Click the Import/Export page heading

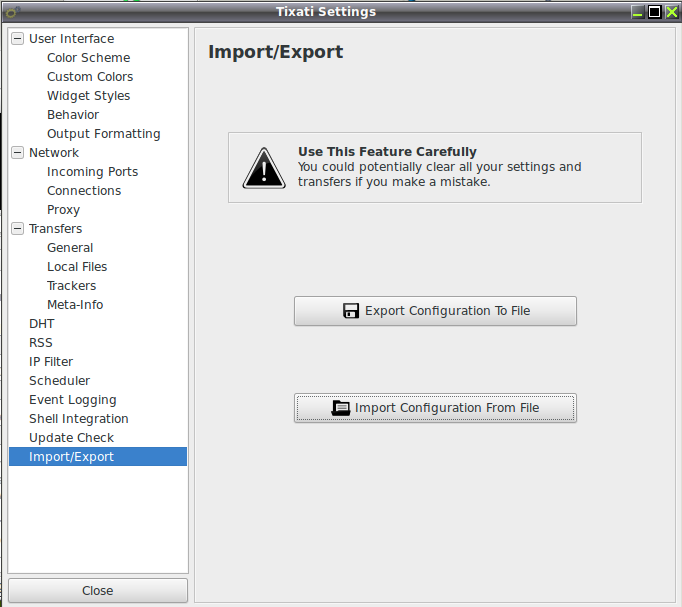coord(276,52)
